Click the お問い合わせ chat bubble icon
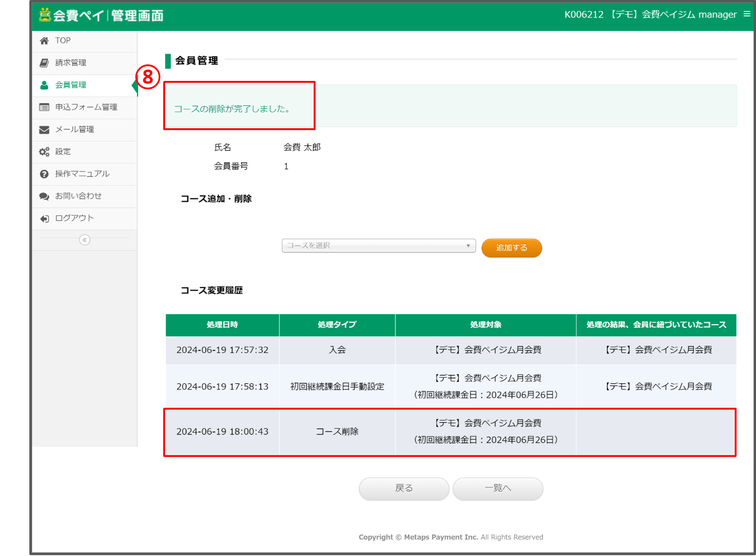 (x=44, y=196)
